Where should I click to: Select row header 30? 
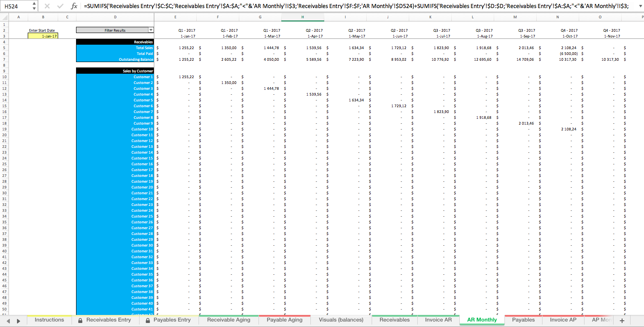(x=4, y=193)
